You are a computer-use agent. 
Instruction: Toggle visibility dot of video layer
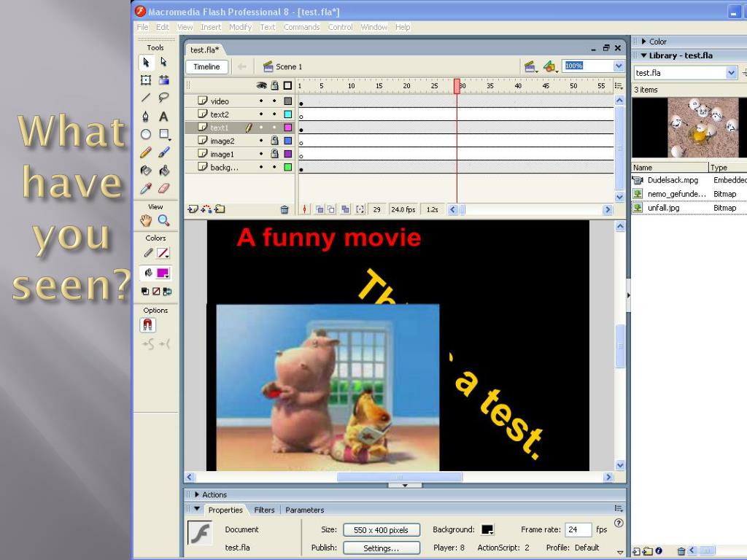click(x=261, y=101)
